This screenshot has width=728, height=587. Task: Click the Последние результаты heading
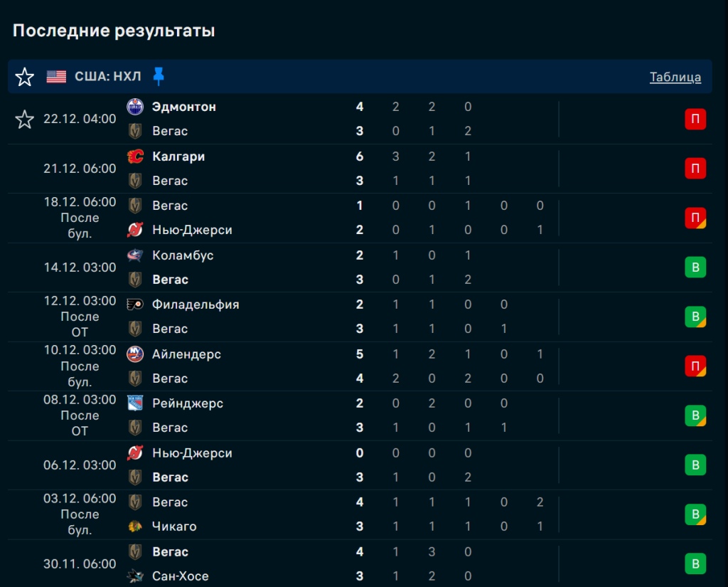pyautogui.click(x=114, y=31)
